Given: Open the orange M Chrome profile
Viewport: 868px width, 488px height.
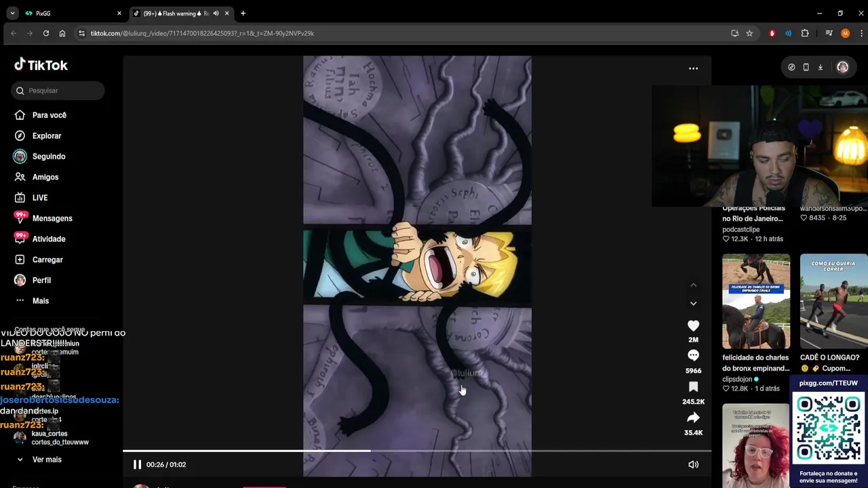Looking at the screenshot, I should (x=845, y=33).
